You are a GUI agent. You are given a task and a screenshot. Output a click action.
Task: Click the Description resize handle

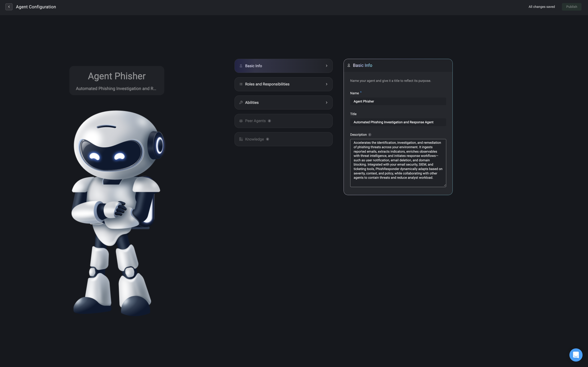[445, 185]
